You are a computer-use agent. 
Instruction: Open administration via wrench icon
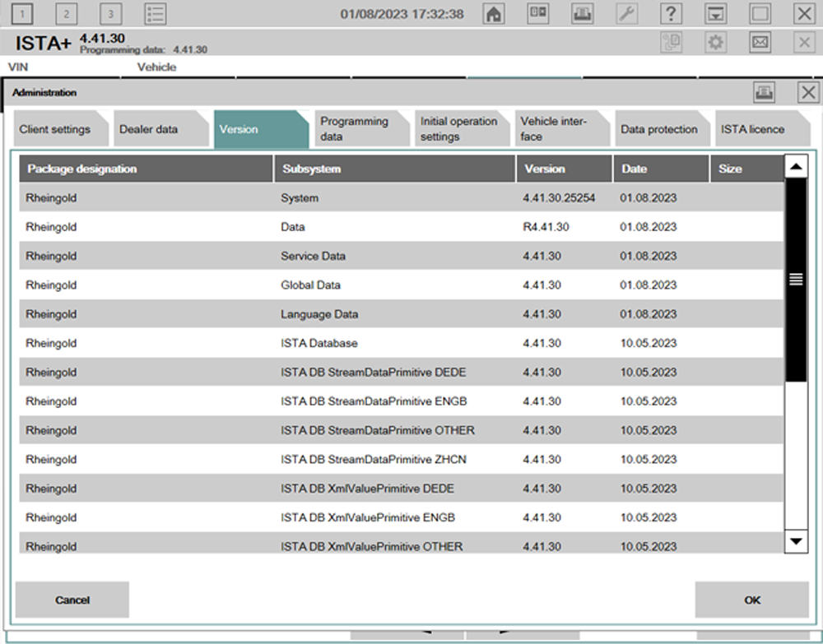(626, 14)
